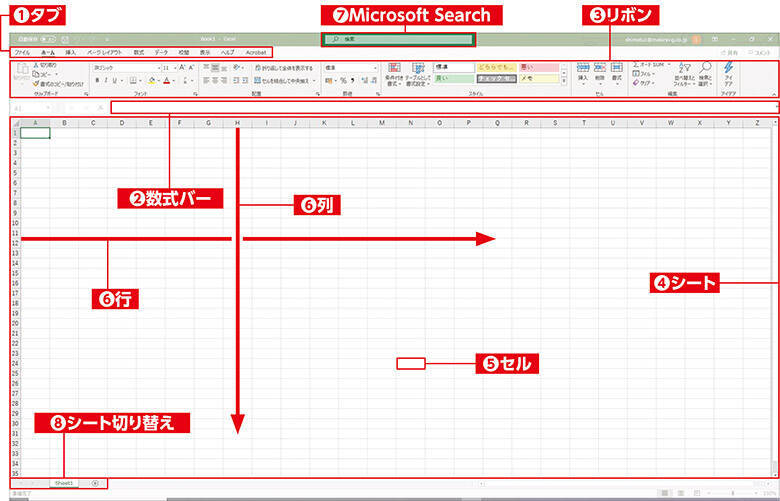The width and height of the screenshot is (780, 501).
Task: Click the Ideas (アイデア) lightning icon
Action: pos(728,68)
